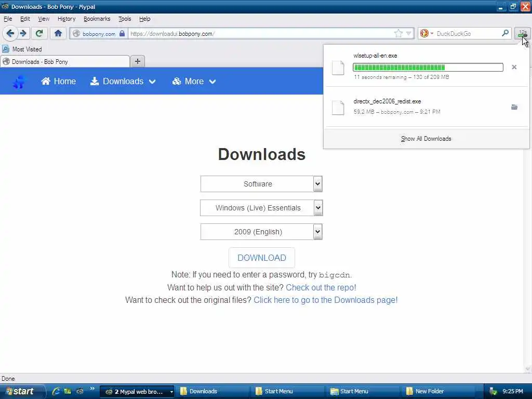Cancel the wlsetup-all-en.exe download
This screenshot has height=399, width=532.
(x=514, y=67)
